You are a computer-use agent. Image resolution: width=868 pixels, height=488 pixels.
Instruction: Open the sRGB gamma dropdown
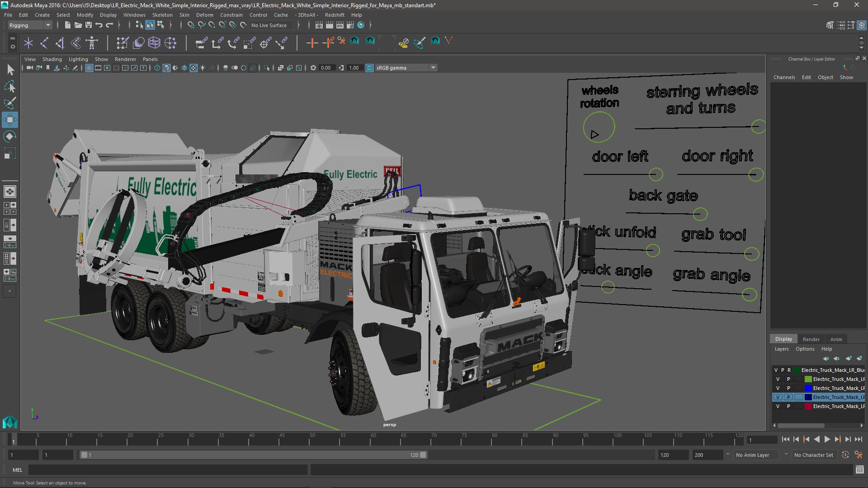pyautogui.click(x=406, y=68)
